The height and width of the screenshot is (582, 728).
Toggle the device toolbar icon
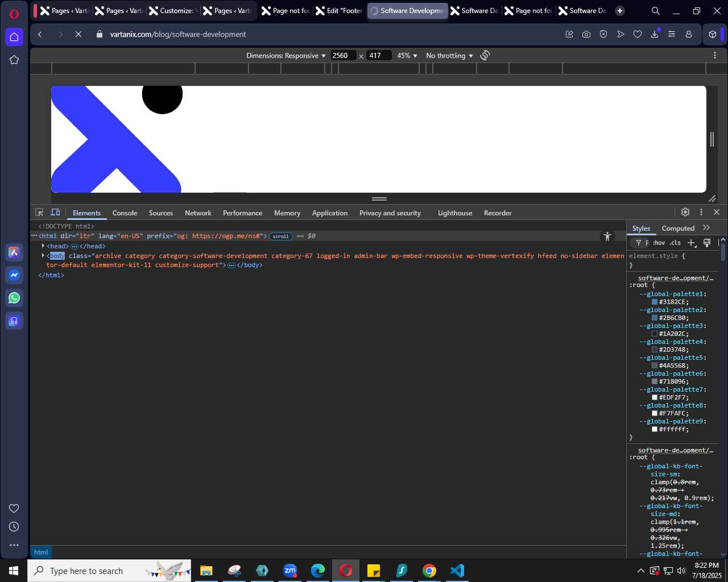point(55,213)
